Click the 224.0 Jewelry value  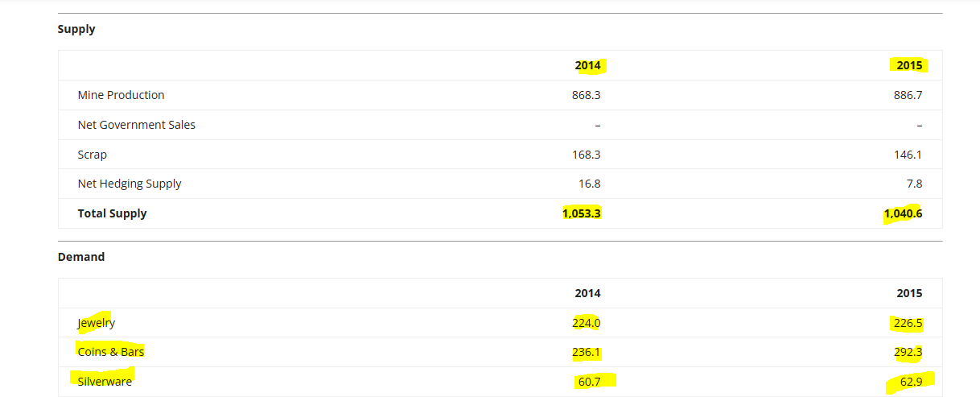click(x=587, y=323)
